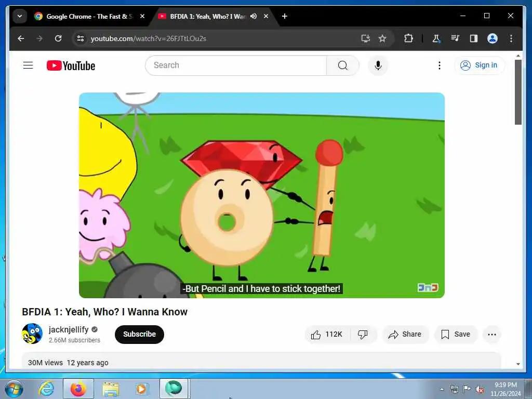
Task: Open the clock showing 9:19 PM
Action: pos(506,389)
